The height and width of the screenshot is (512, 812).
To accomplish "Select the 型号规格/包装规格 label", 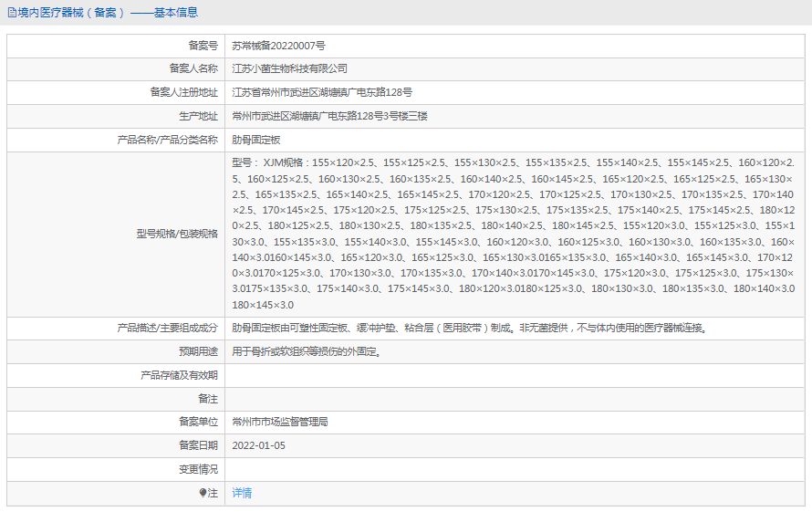I will point(177,234).
